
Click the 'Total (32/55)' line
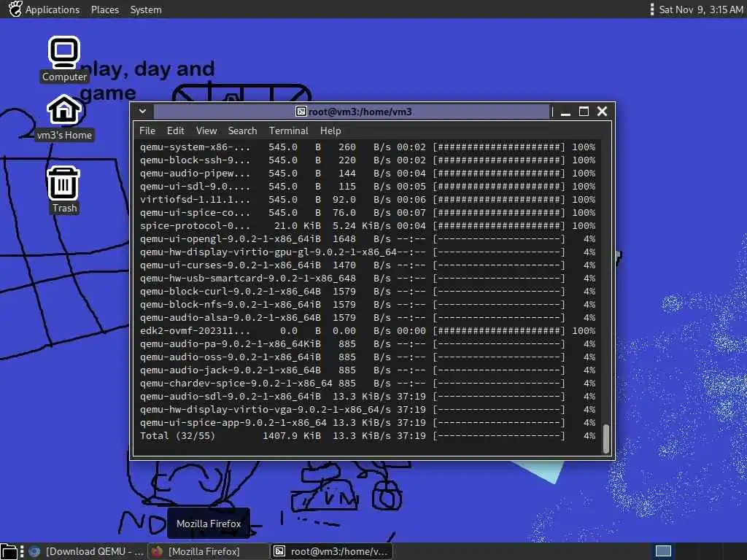click(x=368, y=436)
